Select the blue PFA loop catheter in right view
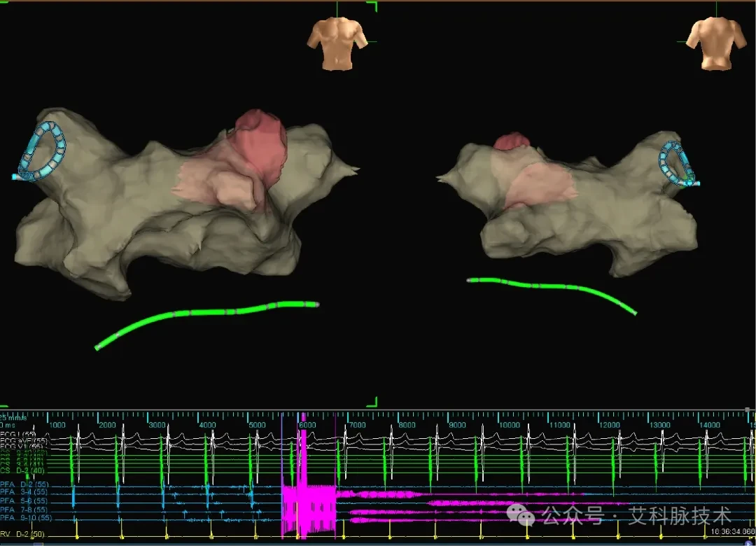Screen dimensions: 756x546 pos(678,164)
